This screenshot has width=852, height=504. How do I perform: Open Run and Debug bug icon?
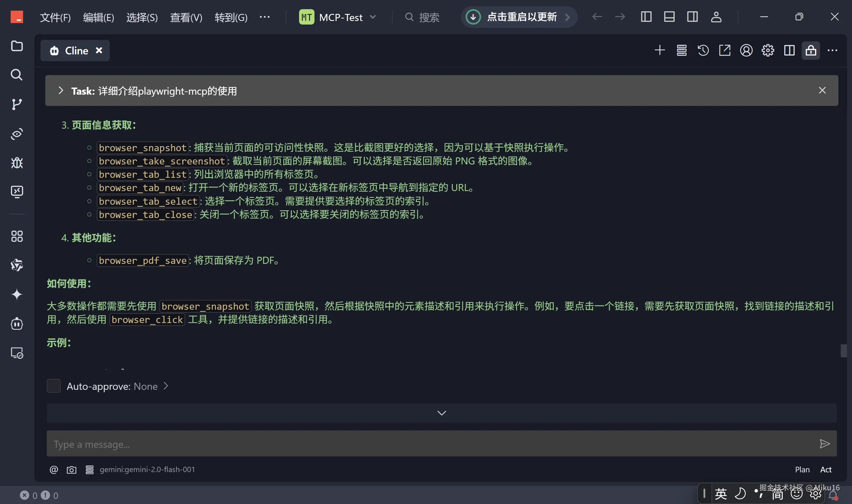[x=17, y=163]
